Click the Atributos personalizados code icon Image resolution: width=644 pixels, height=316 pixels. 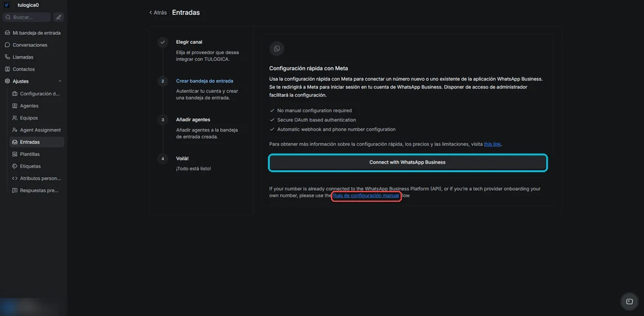pyautogui.click(x=15, y=179)
